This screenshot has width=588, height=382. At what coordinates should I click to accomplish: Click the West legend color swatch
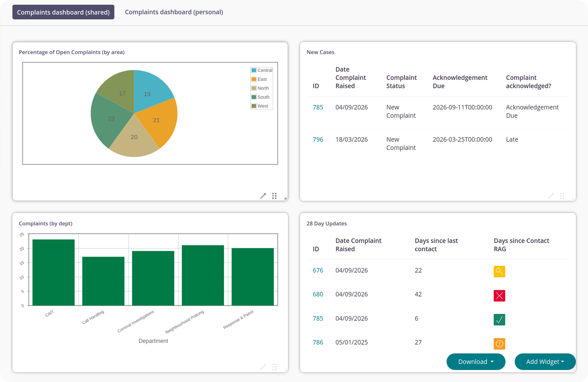[254, 106]
